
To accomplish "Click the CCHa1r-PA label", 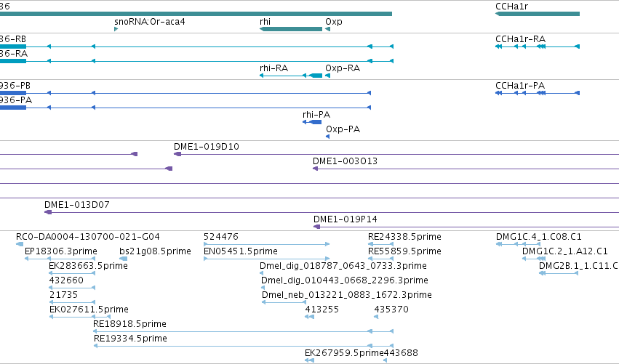I will click(x=520, y=86).
